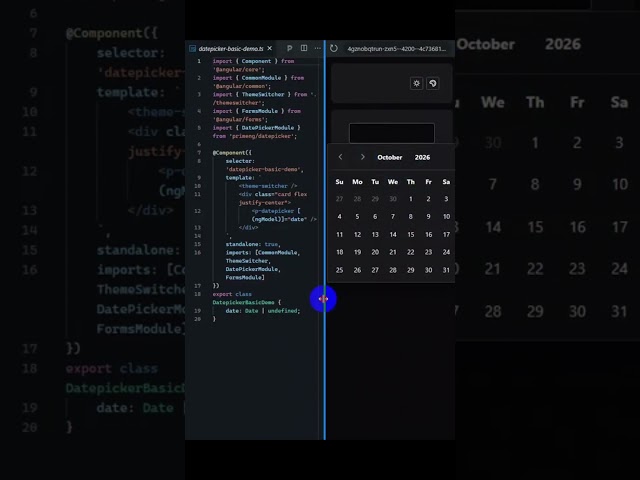Choose day 21 in the calendar
Image resolution: width=640 pixels, height=480 pixels.
coord(393,252)
